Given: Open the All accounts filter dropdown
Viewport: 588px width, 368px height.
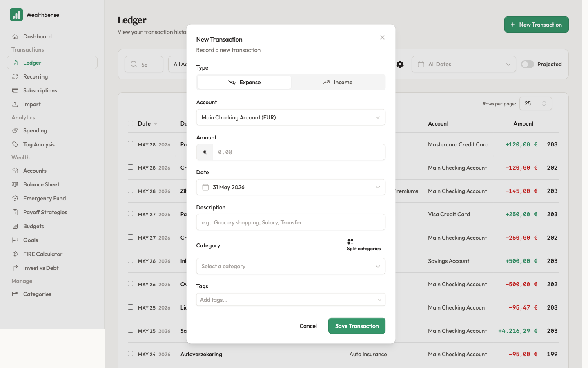Looking at the screenshot, I should pos(178,64).
